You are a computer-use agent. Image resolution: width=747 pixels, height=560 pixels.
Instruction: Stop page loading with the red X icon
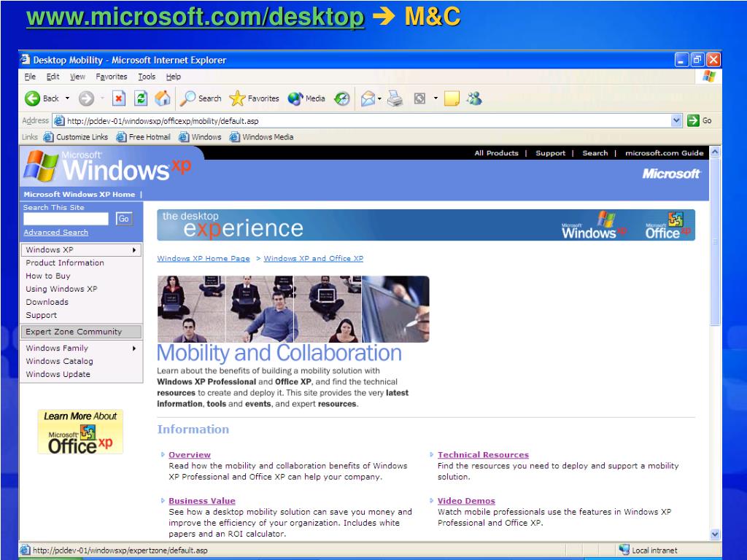119,98
